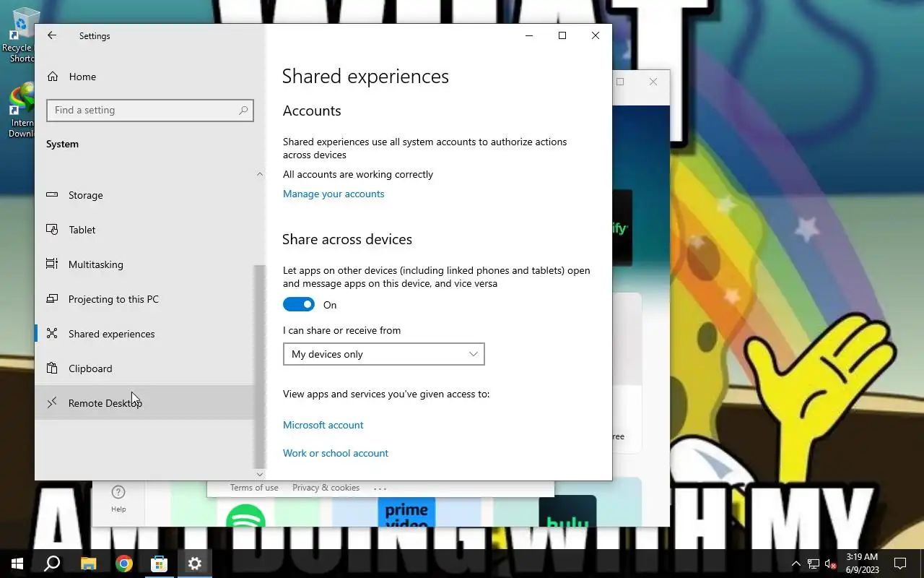Click the Projecting to this PC icon

(52, 299)
